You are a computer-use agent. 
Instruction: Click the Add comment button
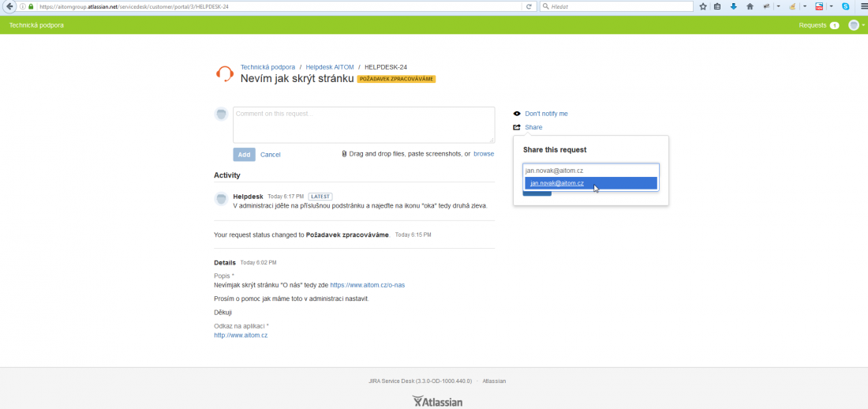(244, 155)
